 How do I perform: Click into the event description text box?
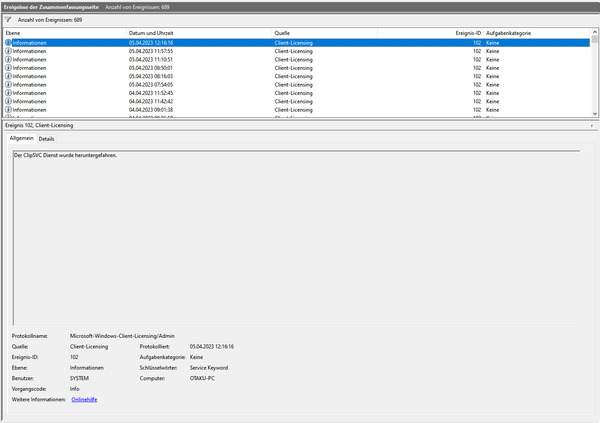tap(297, 238)
